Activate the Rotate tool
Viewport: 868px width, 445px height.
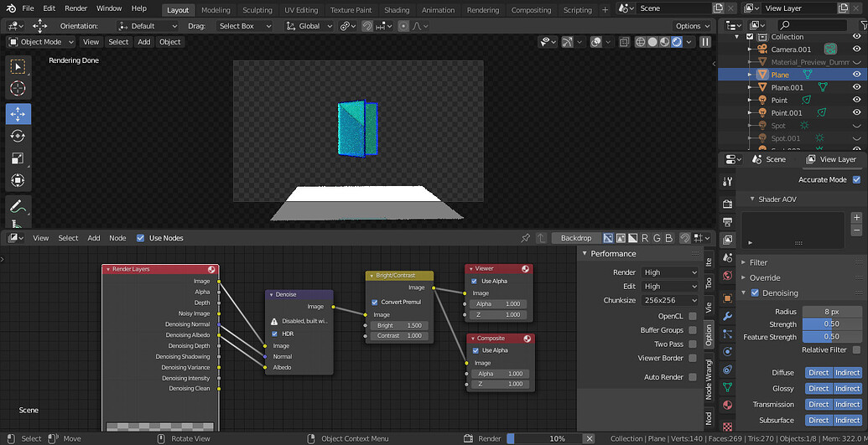(18, 136)
